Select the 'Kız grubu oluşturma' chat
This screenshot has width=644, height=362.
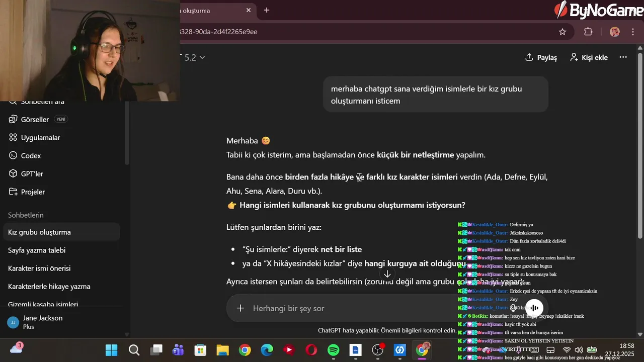[62, 232]
